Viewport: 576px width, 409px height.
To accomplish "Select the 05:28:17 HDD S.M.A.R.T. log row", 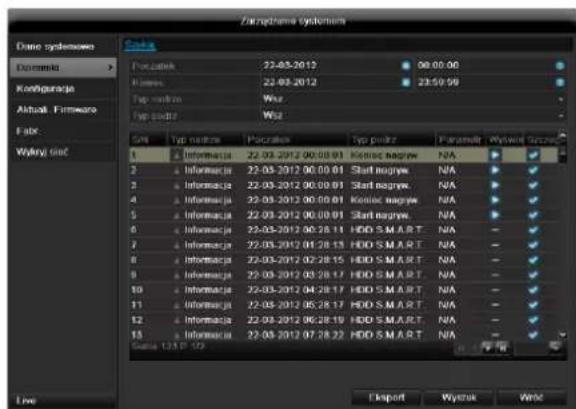I will coord(343,305).
